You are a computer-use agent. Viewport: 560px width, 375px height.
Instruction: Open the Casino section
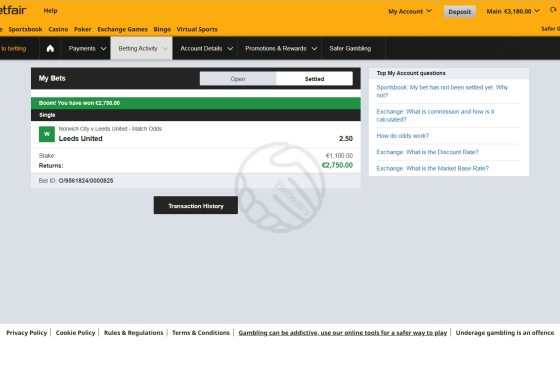click(58, 29)
